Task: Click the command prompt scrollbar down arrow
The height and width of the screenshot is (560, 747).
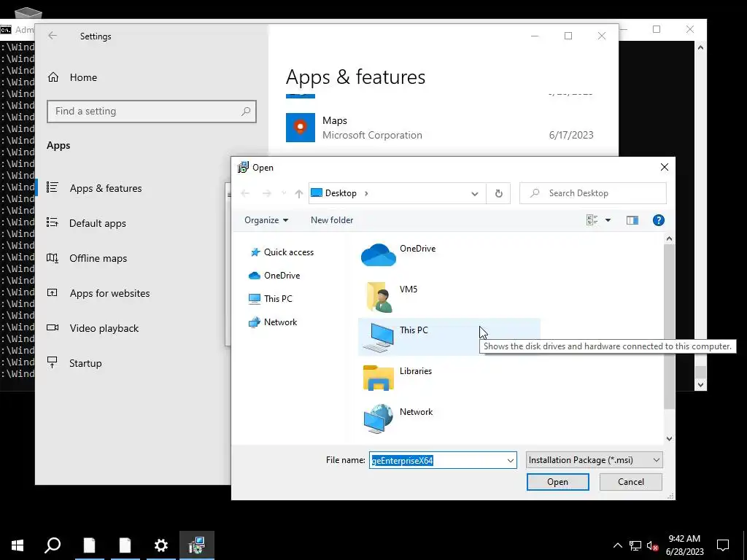Action: tap(700, 385)
